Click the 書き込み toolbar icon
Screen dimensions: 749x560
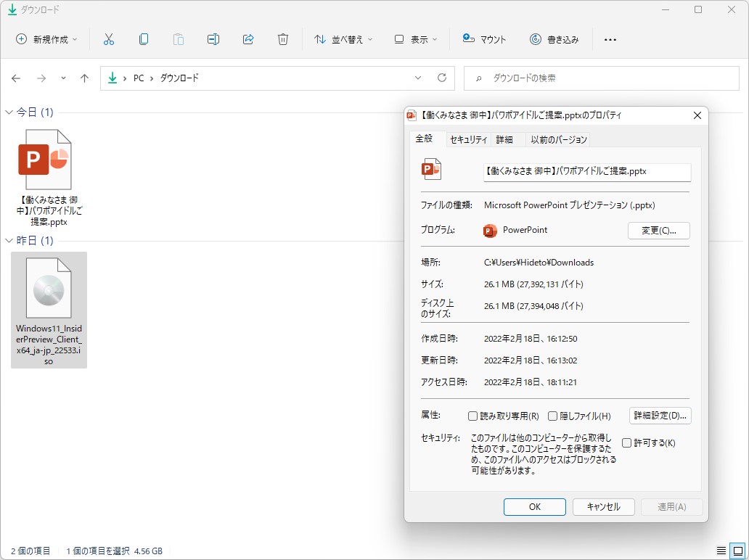555,39
